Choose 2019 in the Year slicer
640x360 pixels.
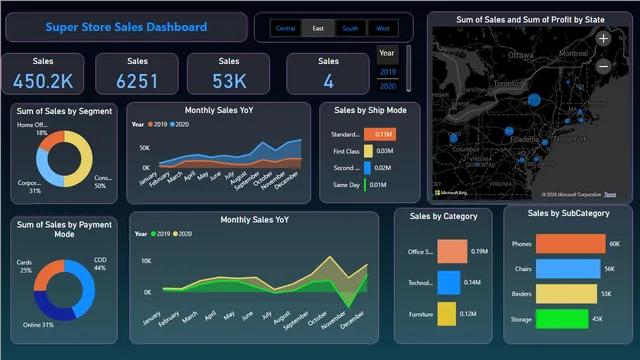388,72
